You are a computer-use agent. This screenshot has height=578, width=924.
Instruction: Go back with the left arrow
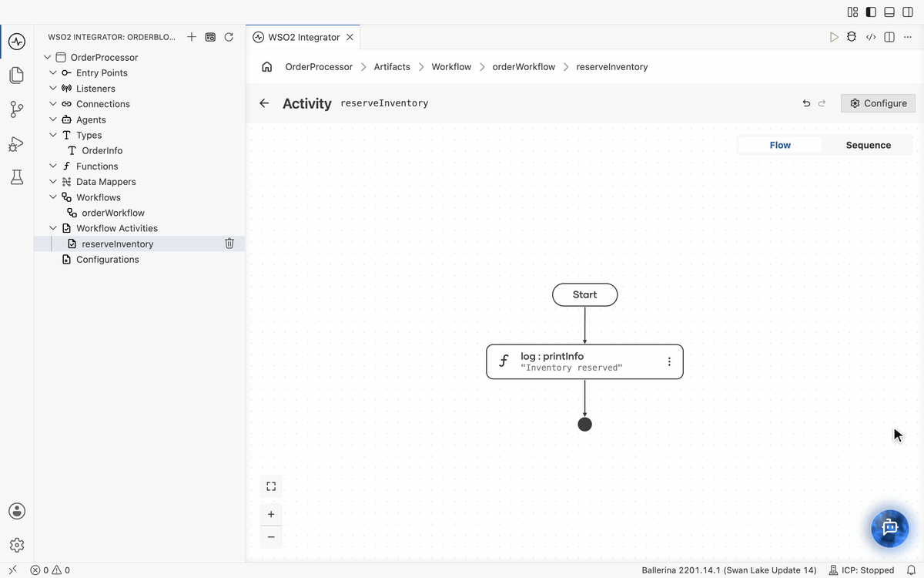pos(264,103)
